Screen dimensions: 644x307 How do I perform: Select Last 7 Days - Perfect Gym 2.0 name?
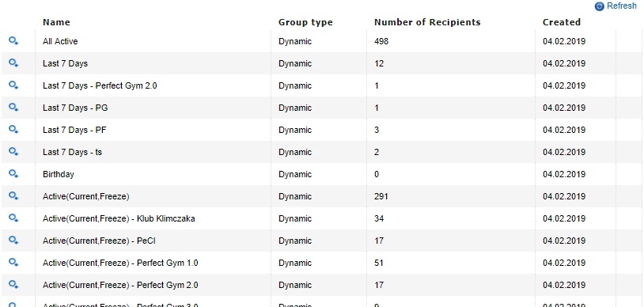coord(100,86)
